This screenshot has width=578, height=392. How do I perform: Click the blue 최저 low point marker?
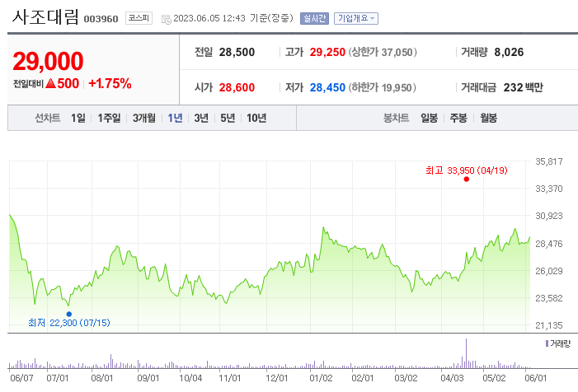(69, 314)
